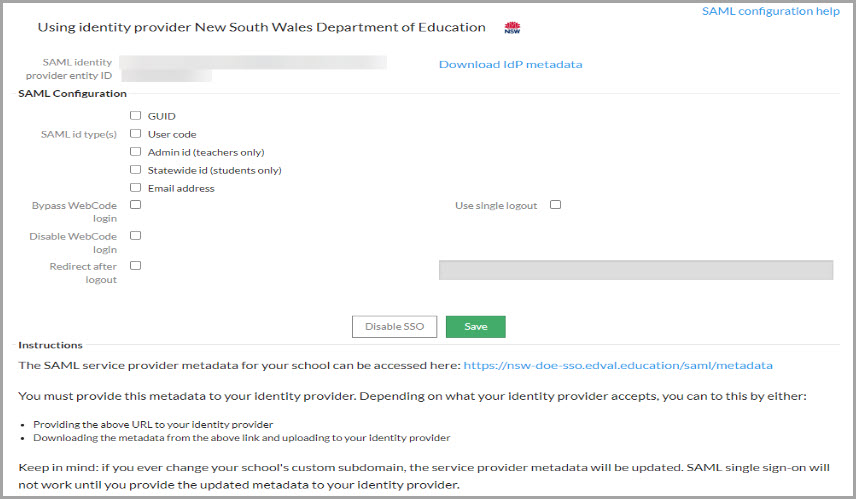Save the SAML configuration
The image size is (856, 499).
coord(475,327)
